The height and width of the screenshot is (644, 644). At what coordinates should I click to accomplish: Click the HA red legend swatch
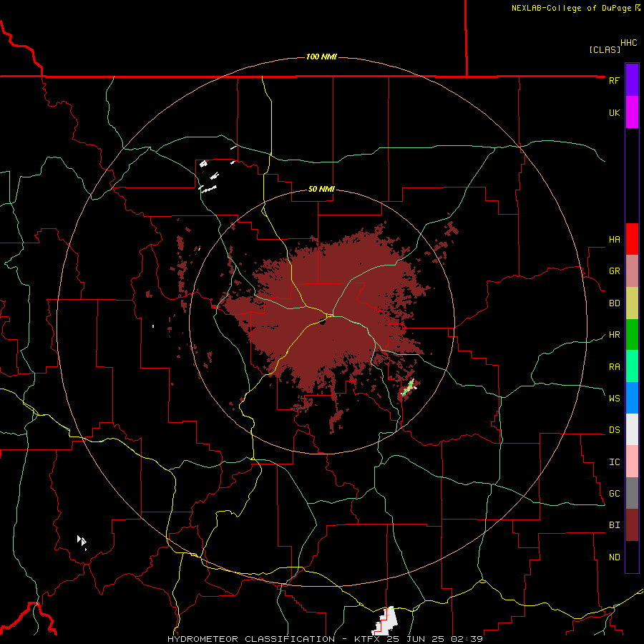tap(632, 239)
